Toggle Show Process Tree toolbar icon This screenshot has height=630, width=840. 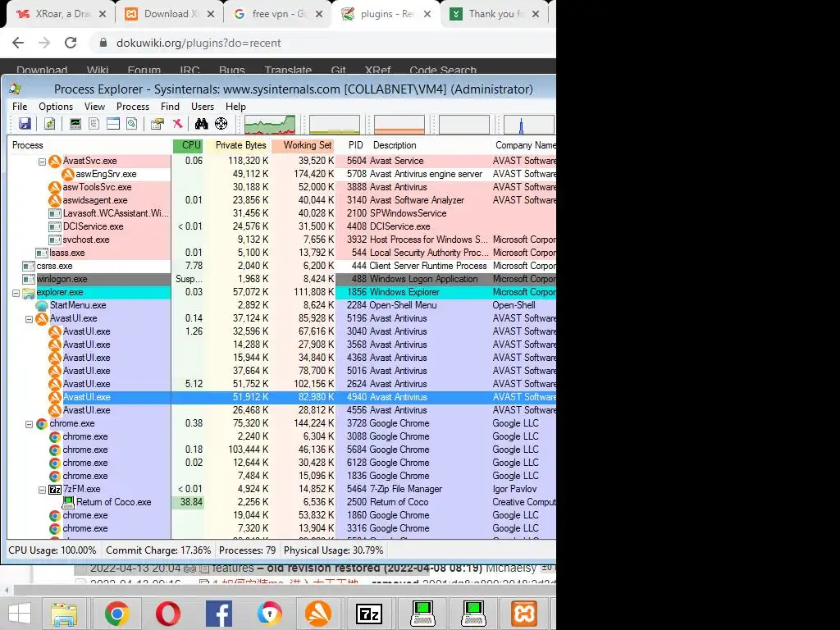click(94, 124)
